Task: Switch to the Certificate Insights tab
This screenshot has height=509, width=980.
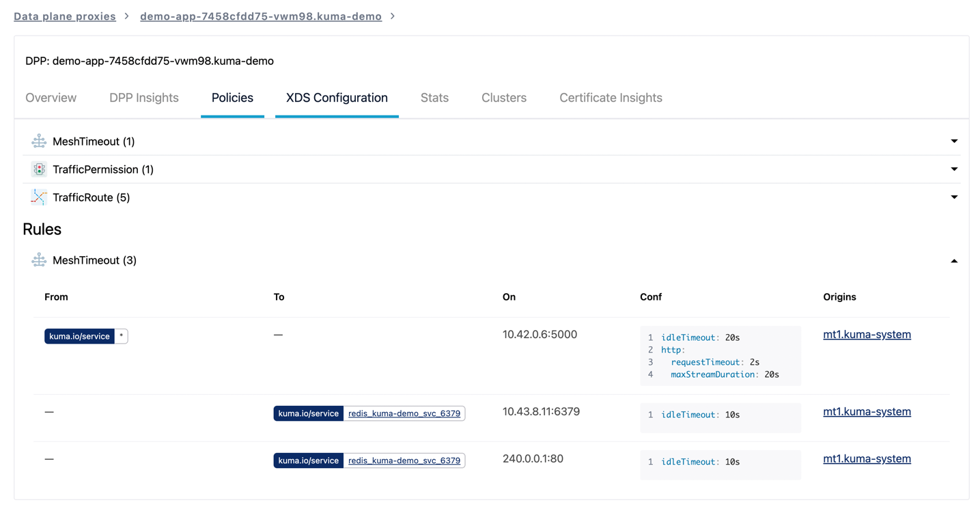Action: [610, 98]
